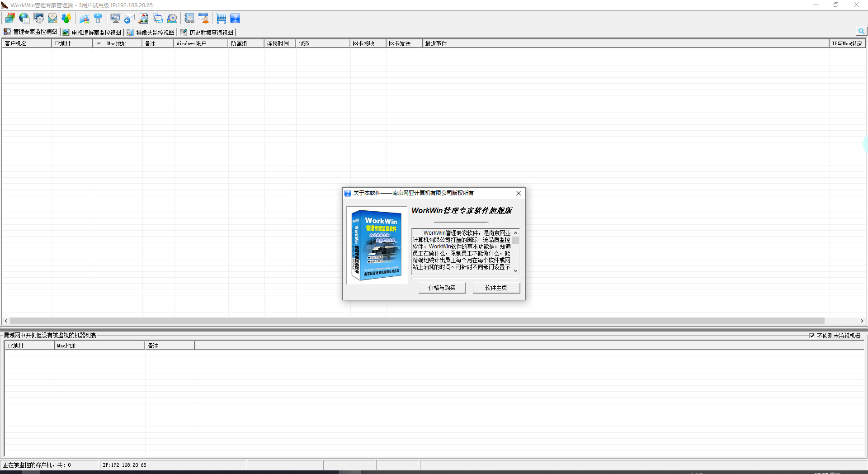
Task: Sort by IP地址 column in the top list
Action: pyautogui.click(x=72, y=43)
